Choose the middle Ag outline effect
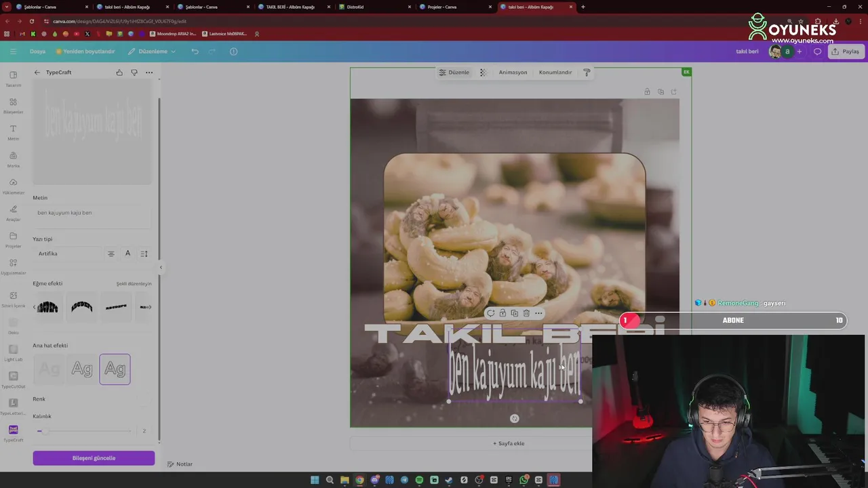Image resolution: width=868 pixels, height=488 pixels. click(82, 369)
